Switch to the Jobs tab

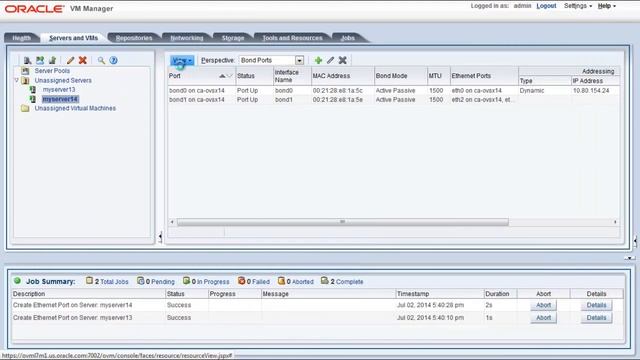coord(348,38)
